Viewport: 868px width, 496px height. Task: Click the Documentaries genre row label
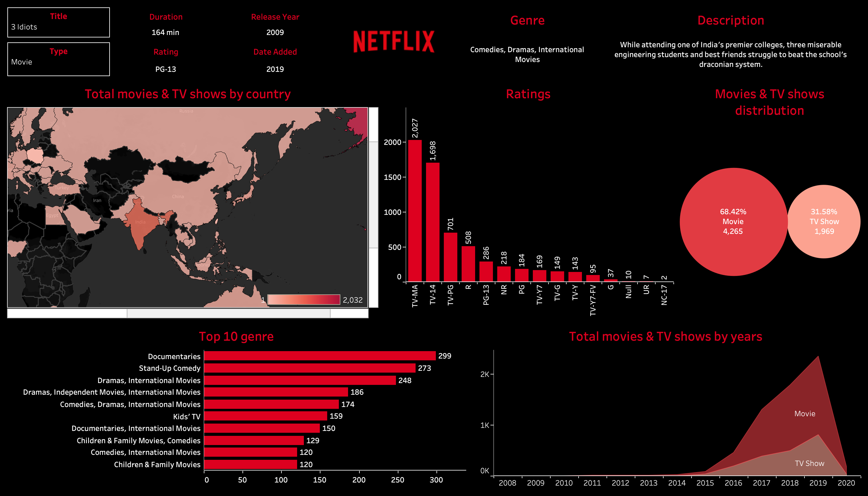pos(174,356)
